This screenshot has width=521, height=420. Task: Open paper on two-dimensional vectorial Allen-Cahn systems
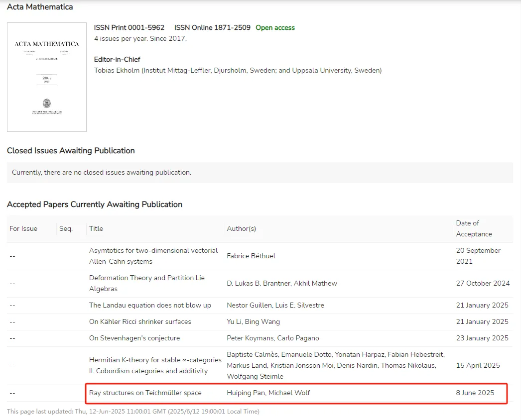click(x=153, y=256)
